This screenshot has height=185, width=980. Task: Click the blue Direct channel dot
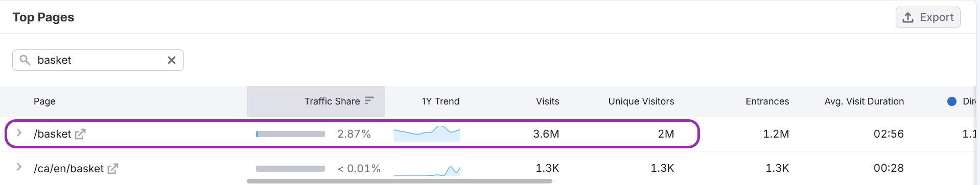[952, 101]
